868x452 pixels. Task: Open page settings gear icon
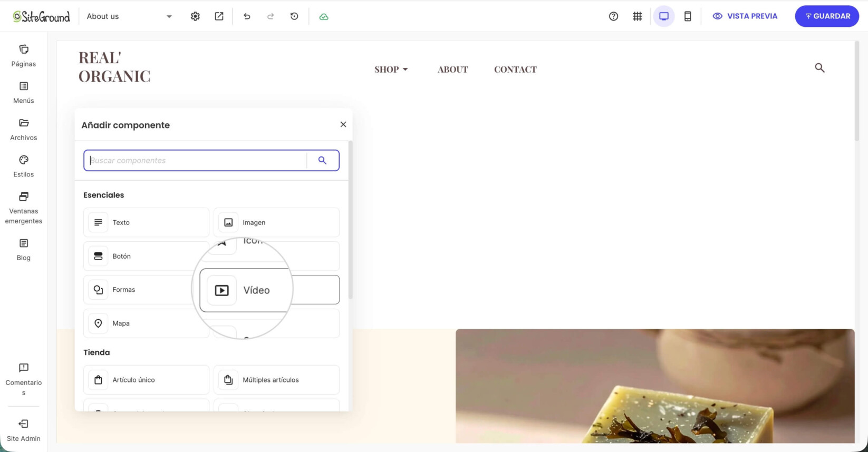click(195, 16)
